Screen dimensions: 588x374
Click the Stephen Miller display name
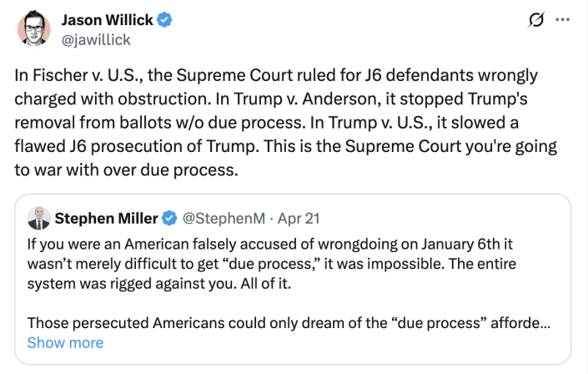point(106,219)
